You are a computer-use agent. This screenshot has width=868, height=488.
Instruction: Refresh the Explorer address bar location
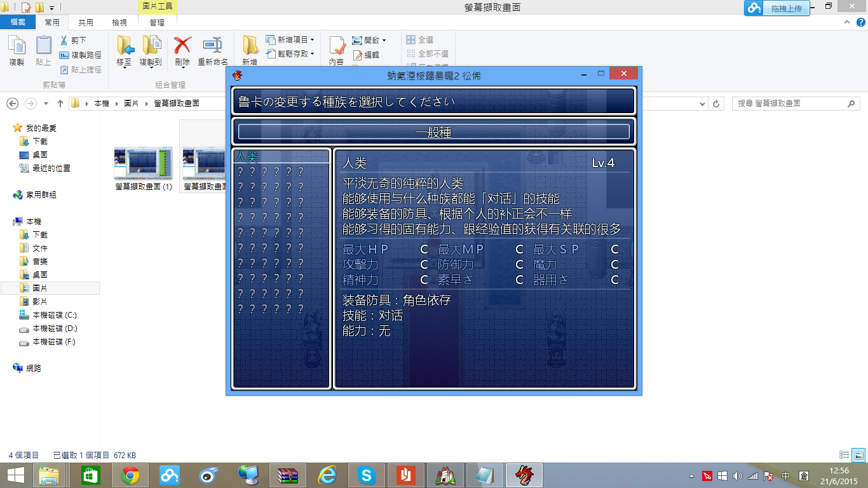pos(717,104)
